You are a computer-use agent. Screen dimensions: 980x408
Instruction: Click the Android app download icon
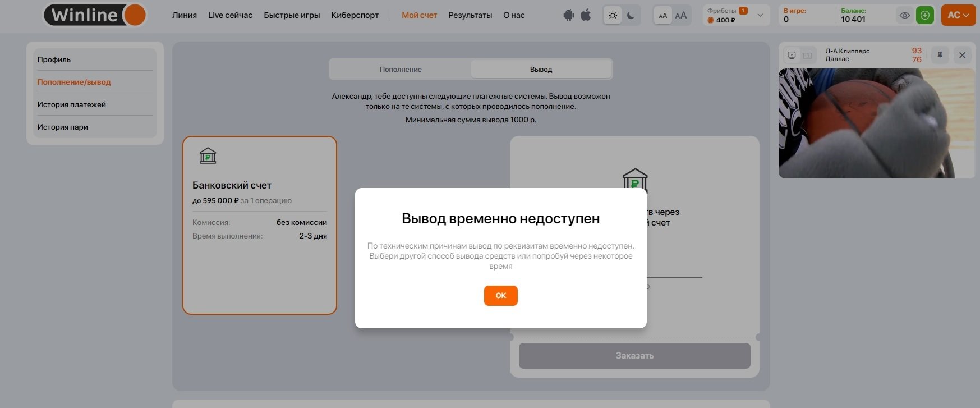point(569,16)
